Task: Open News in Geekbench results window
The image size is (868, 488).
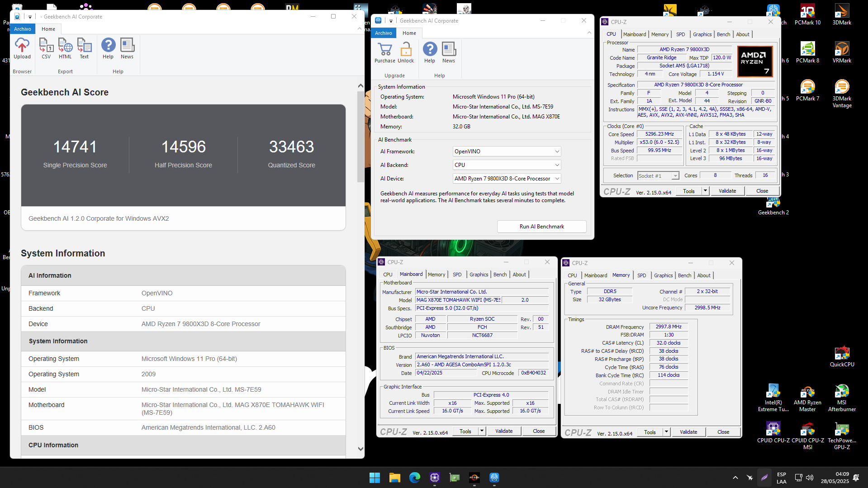Action: click(x=127, y=48)
